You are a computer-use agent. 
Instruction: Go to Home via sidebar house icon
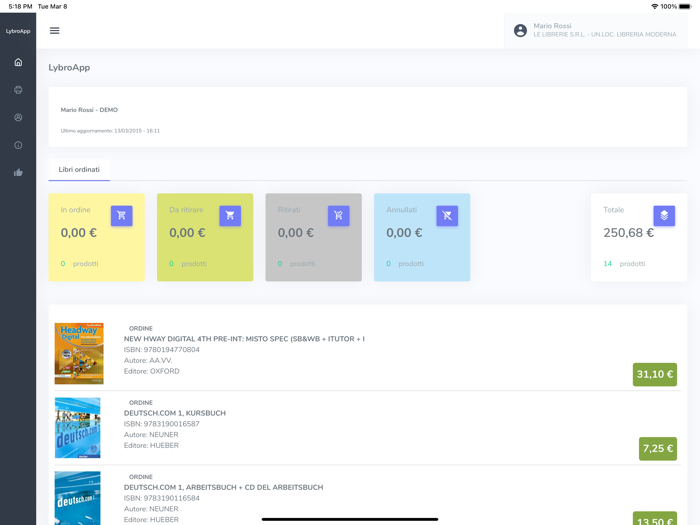18,62
